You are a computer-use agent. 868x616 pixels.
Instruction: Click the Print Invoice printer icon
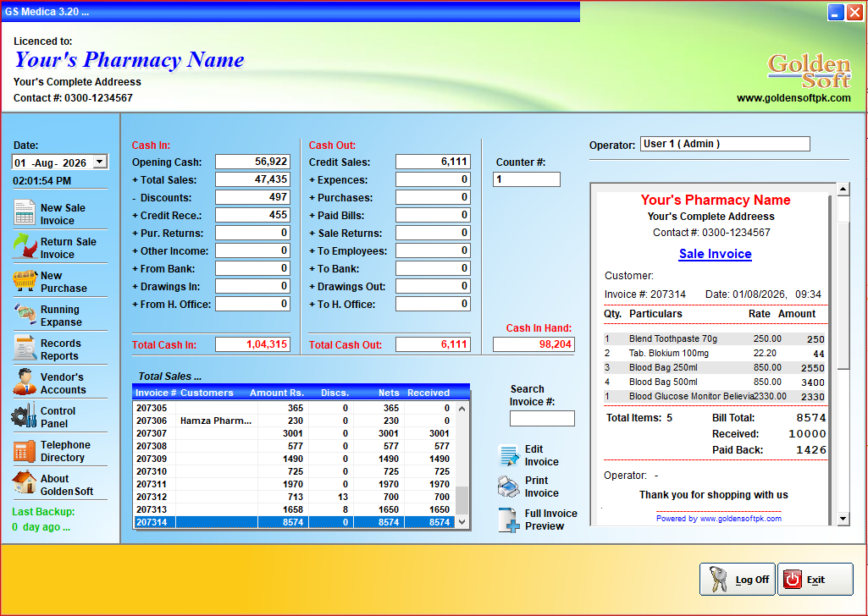[508, 487]
